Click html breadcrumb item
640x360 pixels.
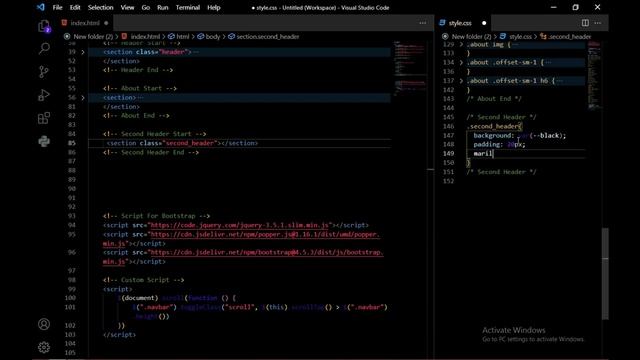click(x=182, y=37)
